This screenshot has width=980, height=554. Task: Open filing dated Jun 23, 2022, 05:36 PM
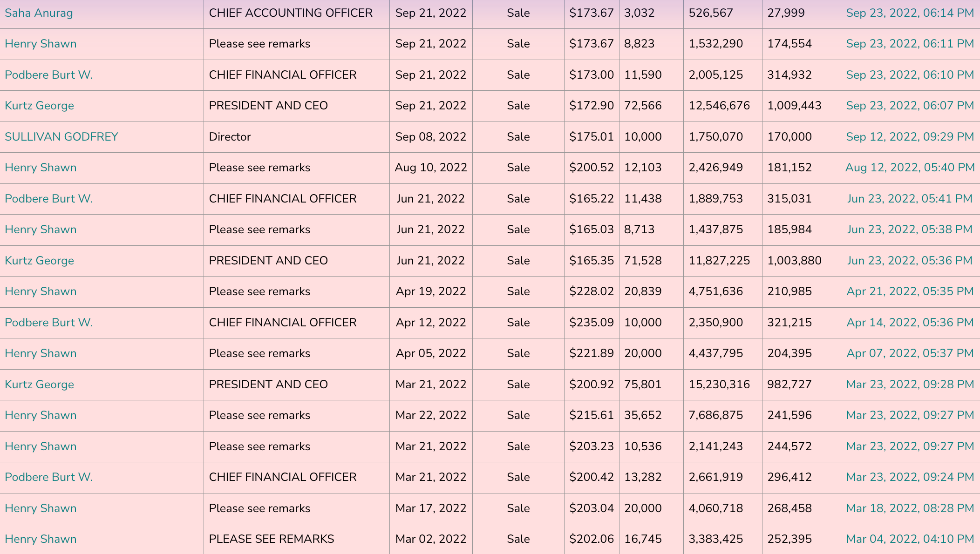click(x=909, y=261)
